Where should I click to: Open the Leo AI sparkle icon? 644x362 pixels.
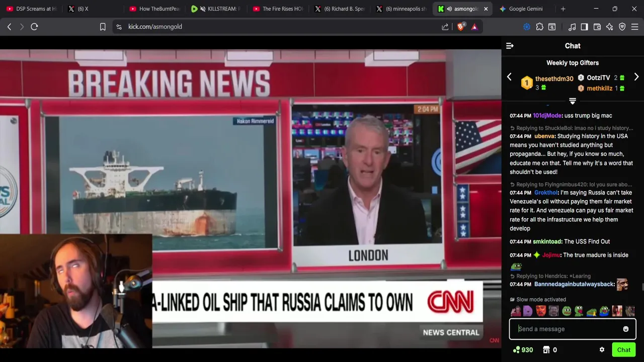(610, 27)
